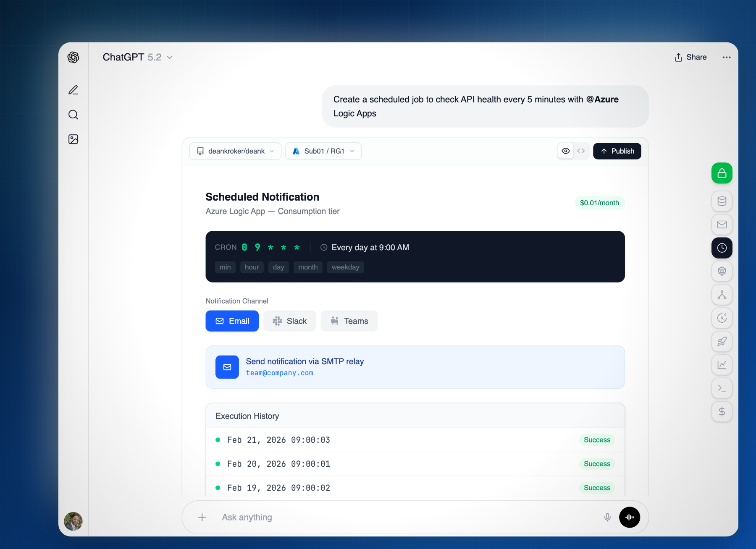This screenshot has width=756, height=549.
Task: Choose the Teams notification channel
Action: point(349,321)
